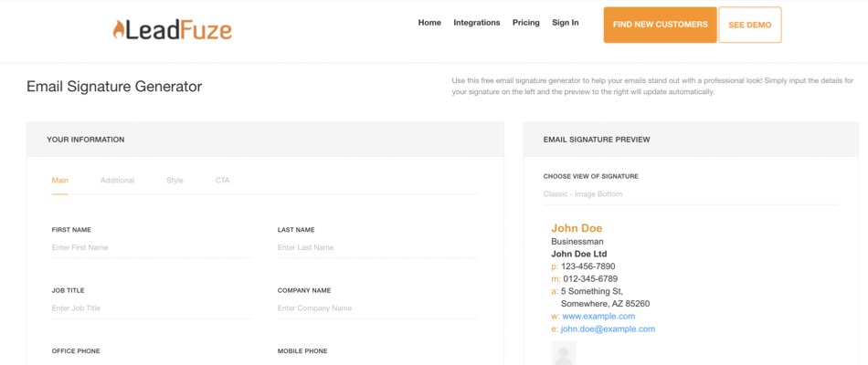Screen dimensions: 868x365
Task: Open the Pricing page
Action: point(526,23)
